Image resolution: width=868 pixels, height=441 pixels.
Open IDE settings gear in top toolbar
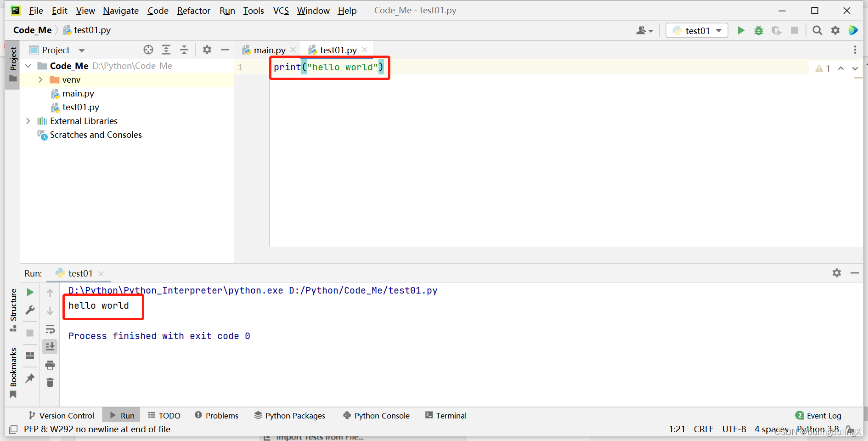point(835,30)
